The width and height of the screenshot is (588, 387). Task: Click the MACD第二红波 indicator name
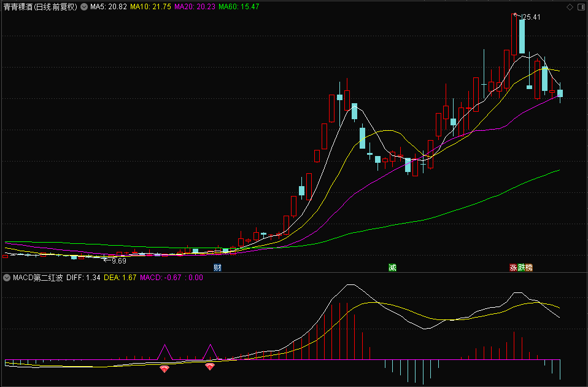38,278
